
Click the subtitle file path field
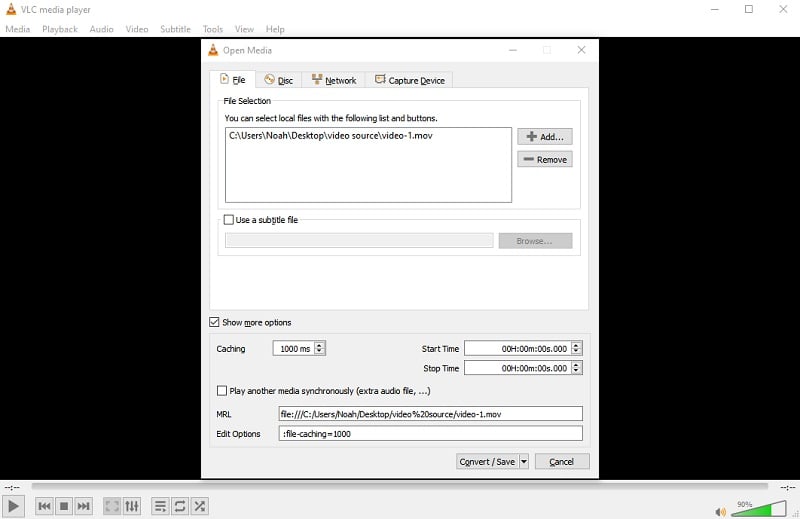[359, 241]
